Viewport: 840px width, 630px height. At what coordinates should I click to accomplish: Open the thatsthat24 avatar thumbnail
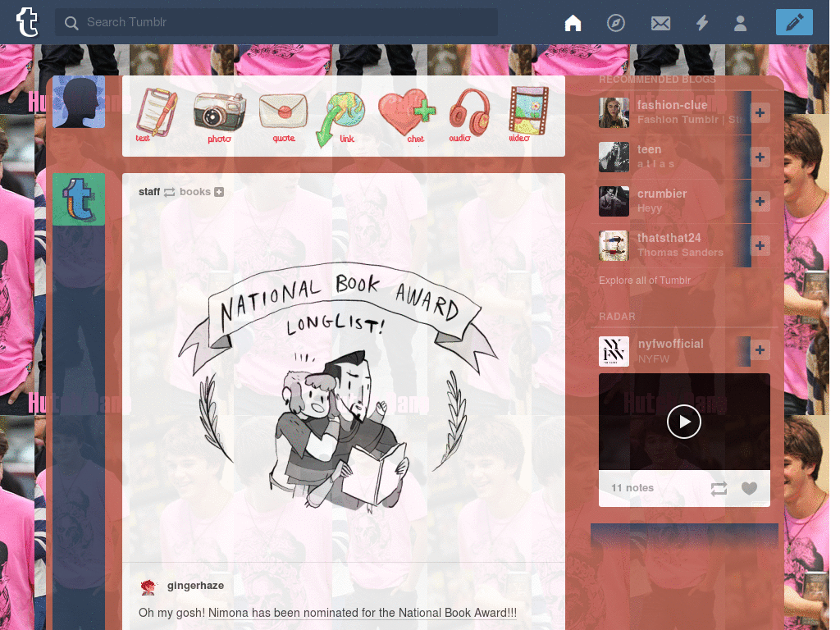(x=614, y=245)
